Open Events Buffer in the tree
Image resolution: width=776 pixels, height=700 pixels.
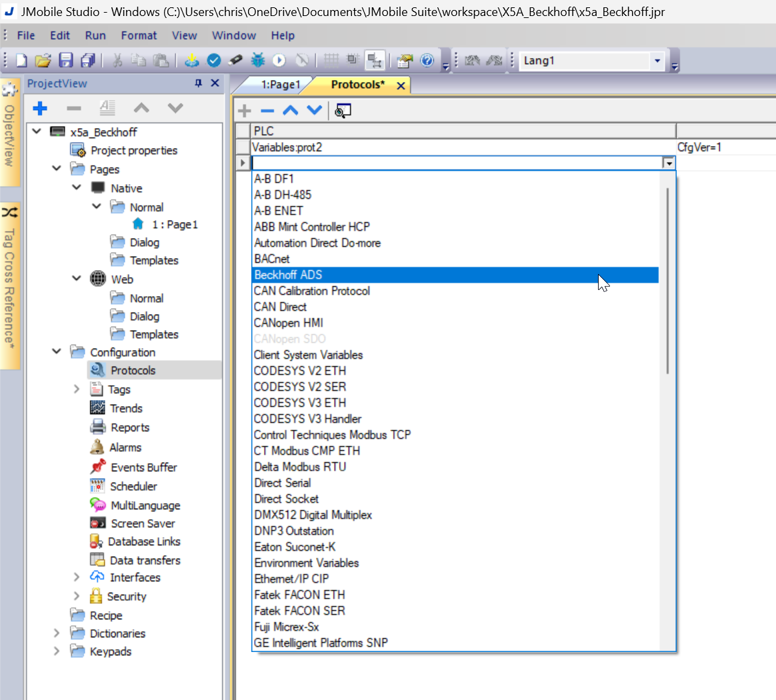[143, 467]
